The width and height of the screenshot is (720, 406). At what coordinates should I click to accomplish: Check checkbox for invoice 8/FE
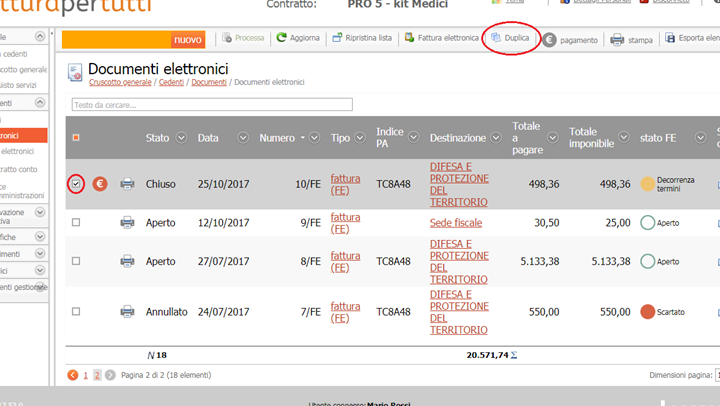pyautogui.click(x=76, y=261)
